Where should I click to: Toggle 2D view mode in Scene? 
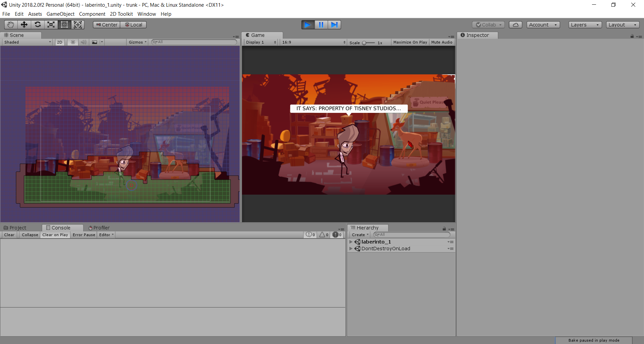click(60, 42)
